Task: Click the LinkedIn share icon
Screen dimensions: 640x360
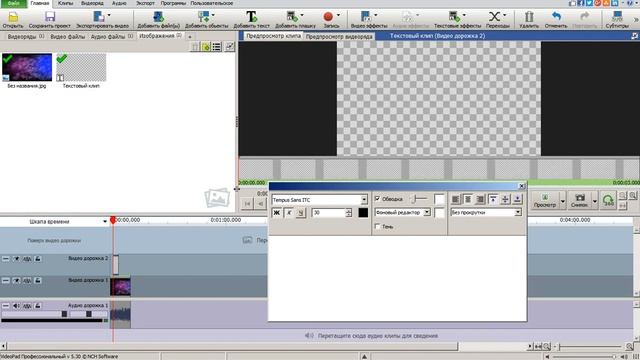Action: [615, 3]
